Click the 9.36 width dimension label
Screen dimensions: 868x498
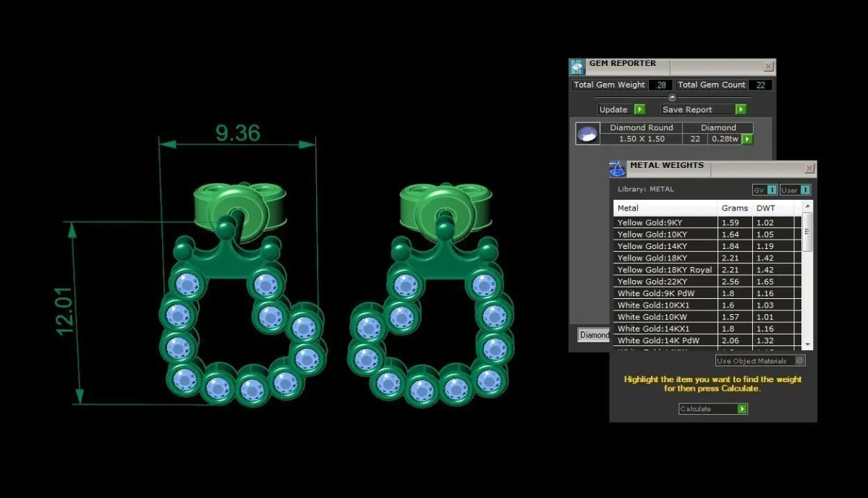237,133
